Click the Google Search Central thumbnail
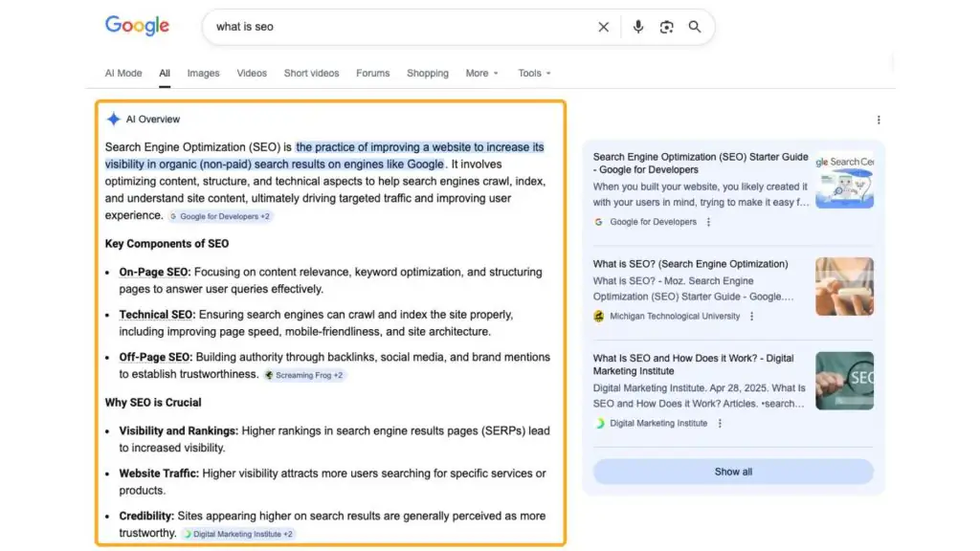This screenshot has width=980, height=551. [844, 179]
